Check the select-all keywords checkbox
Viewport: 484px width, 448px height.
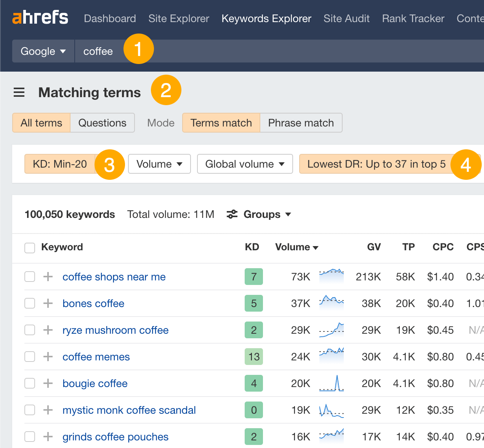tap(29, 248)
